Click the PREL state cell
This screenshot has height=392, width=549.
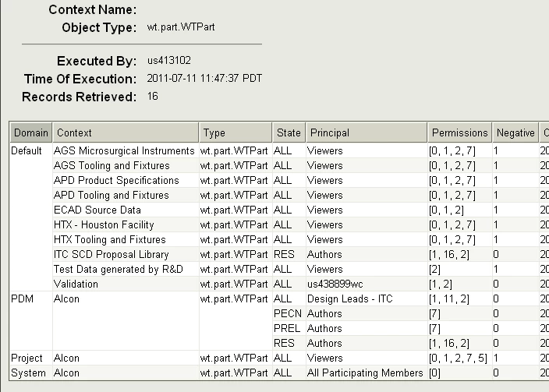(x=287, y=328)
